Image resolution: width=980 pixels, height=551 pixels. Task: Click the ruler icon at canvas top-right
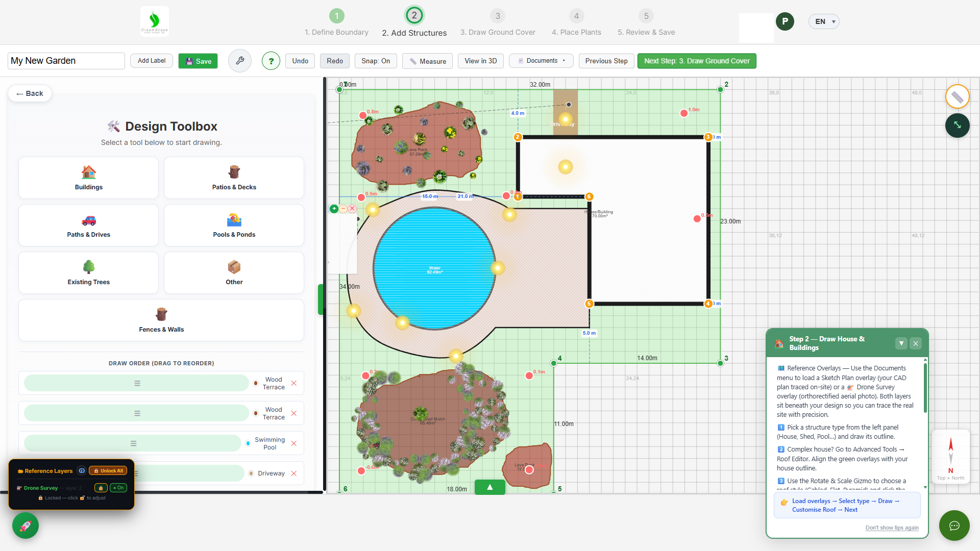point(957,96)
